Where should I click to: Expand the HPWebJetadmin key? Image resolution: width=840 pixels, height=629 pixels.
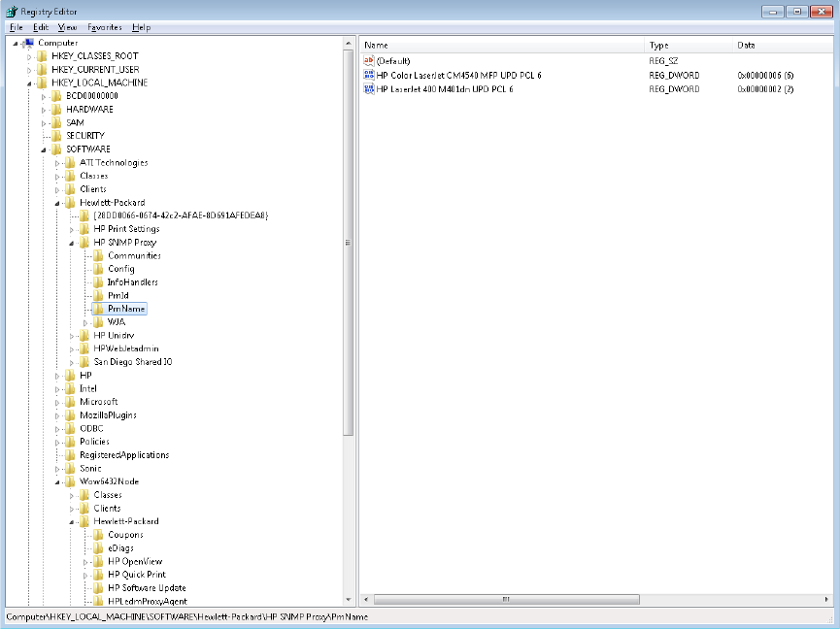tap(71, 349)
